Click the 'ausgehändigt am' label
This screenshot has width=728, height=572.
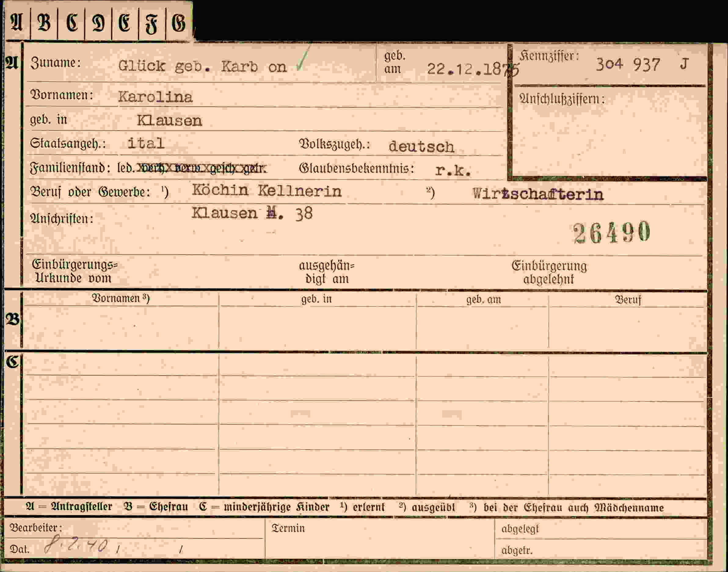point(327,272)
